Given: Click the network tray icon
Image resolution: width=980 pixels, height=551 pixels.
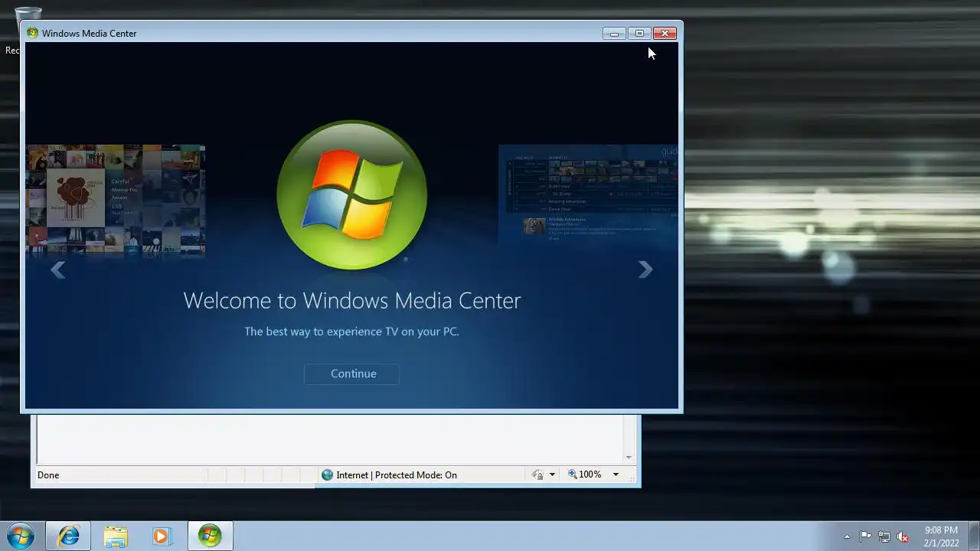Looking at the screenshot, I should 884,536.
